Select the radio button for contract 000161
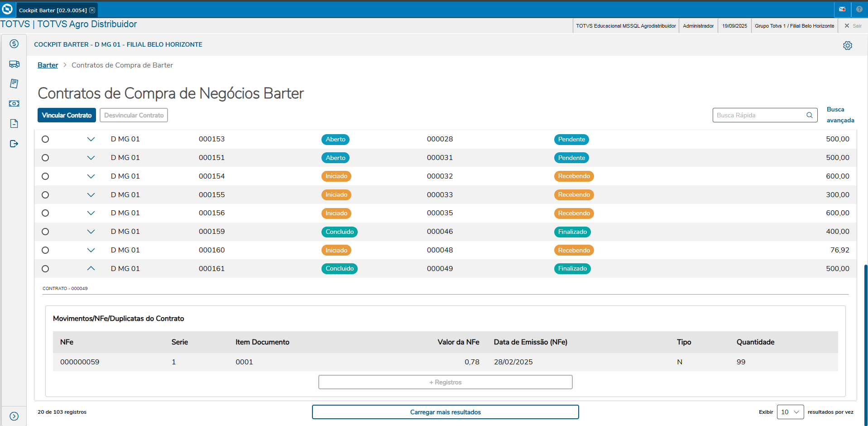The height and width of the screenshot is (426, 868). coord(45,269)
